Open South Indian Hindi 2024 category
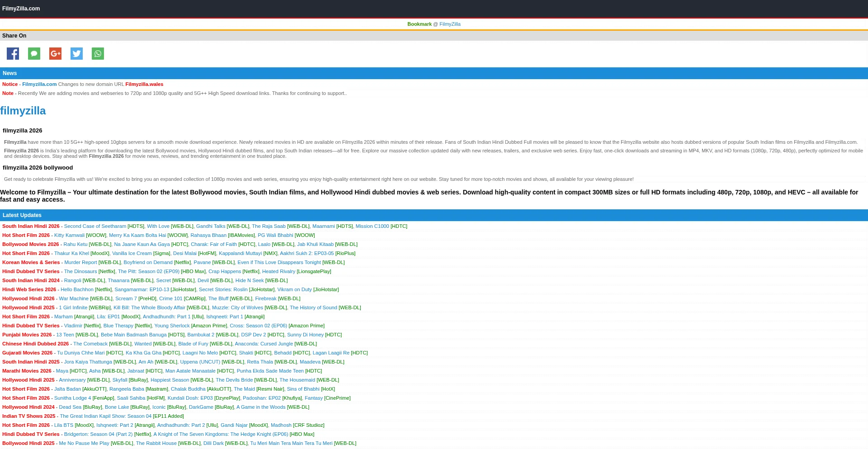The image size is (868, 449). (31, 280)
